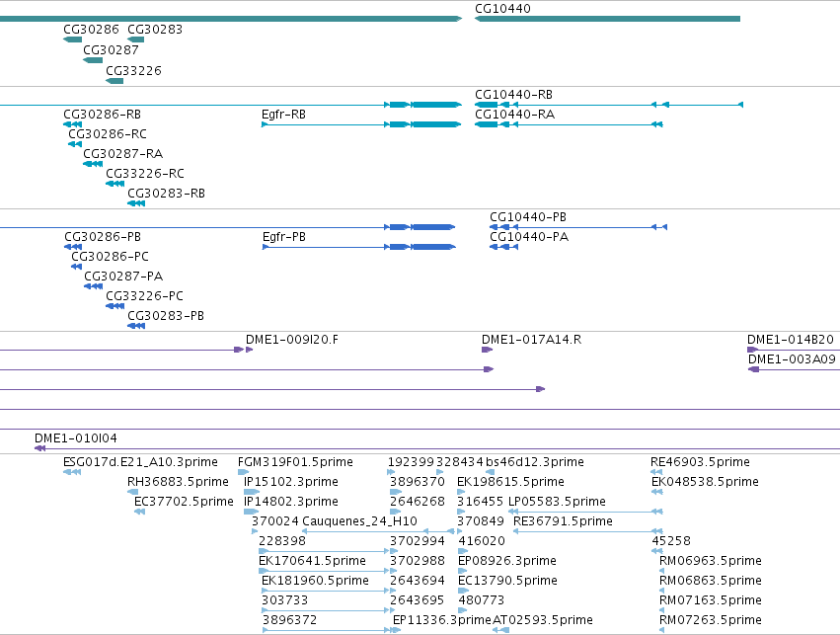Image resolution: width=840 pixels, height=635 pixels.
Task: Click the CG33226-PC protein label
Action: tap(144, 296)
